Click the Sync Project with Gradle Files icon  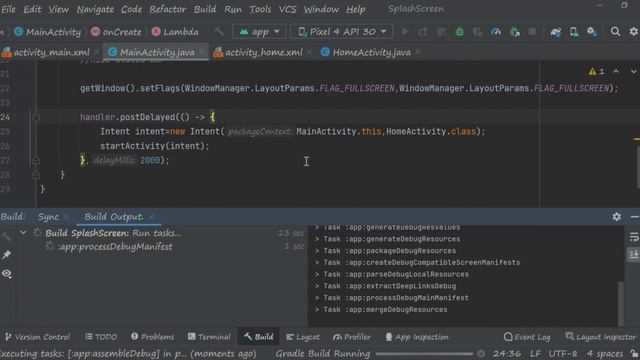tap(556, 31)
